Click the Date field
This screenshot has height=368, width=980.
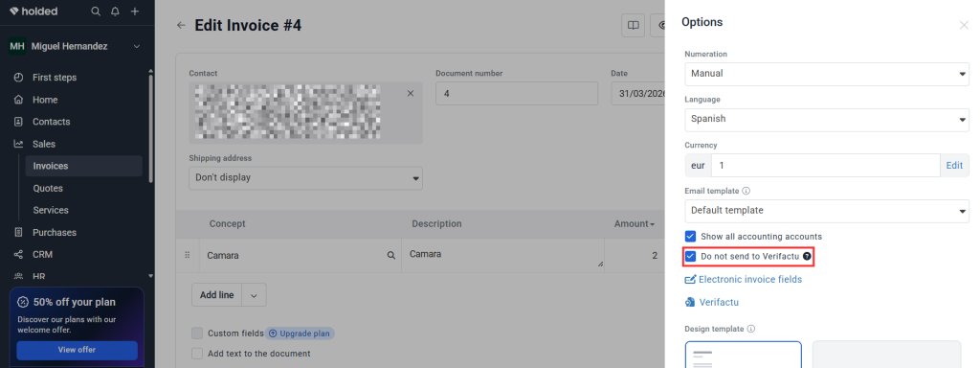point(638,93)
